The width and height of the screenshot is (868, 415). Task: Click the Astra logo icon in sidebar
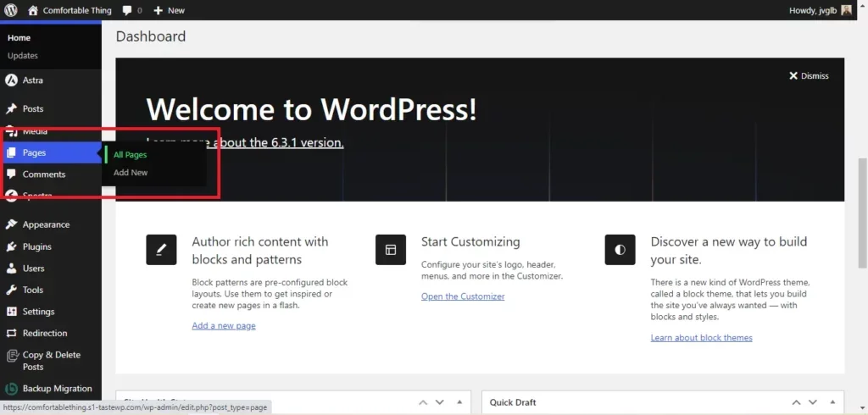click(11, 80)
